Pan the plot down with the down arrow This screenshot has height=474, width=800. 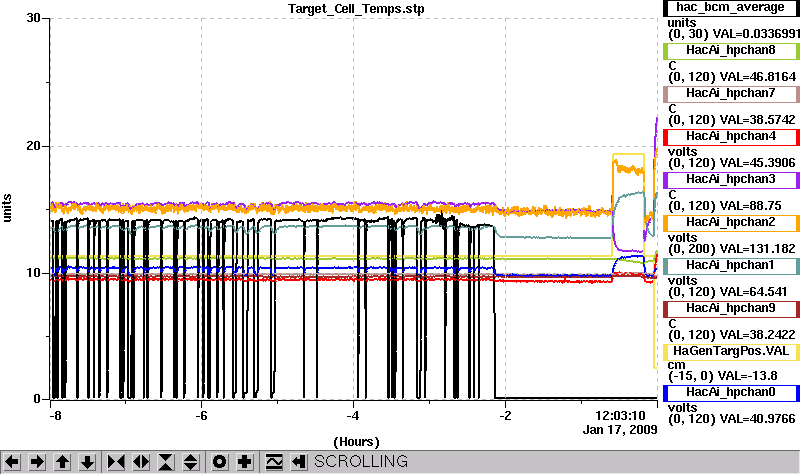point(87,462)
